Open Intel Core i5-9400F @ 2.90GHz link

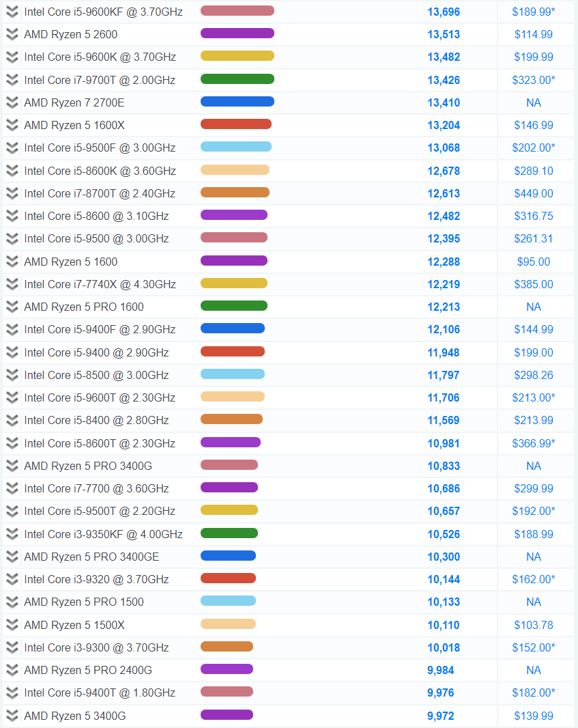[100, 330]
